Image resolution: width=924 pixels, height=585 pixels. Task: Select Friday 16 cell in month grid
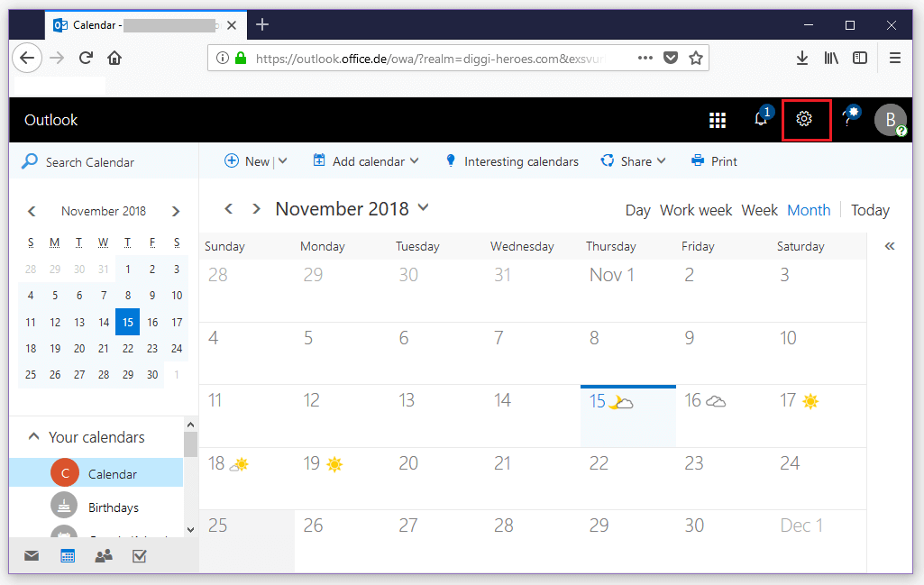pos(723,416)
